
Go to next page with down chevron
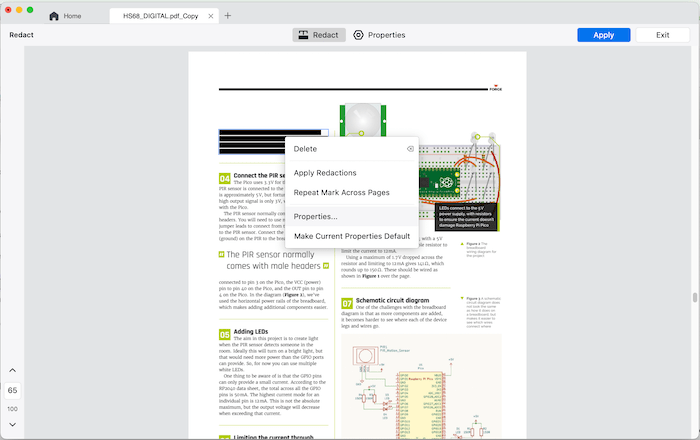click(13, 425)
